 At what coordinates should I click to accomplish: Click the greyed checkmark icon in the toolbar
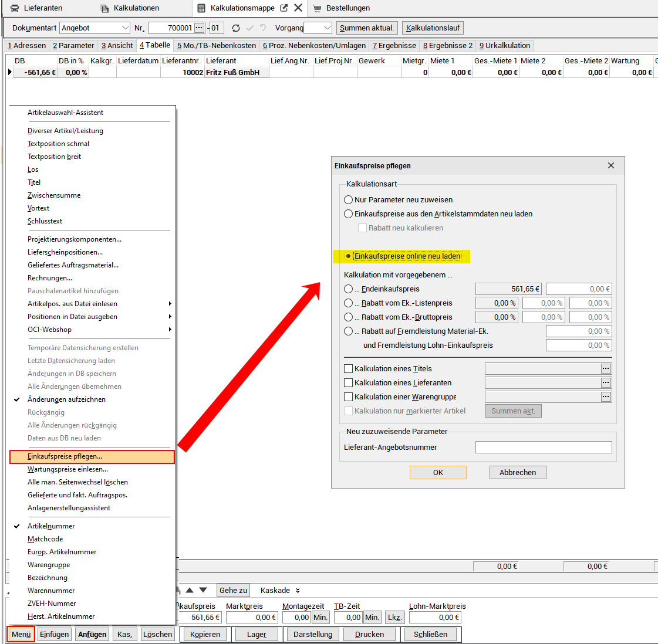(x=249, y=28)
